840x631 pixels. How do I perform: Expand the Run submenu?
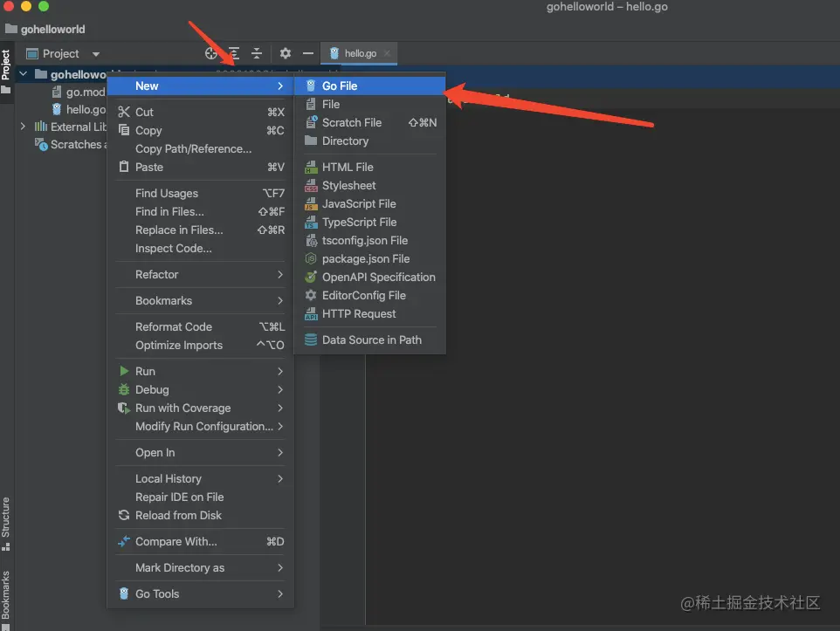pos(201,371)
